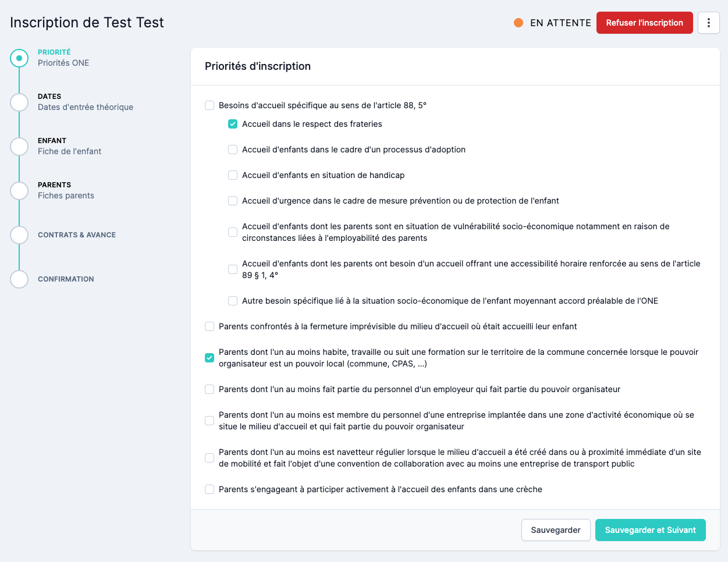Viewport: 728px width, 562px height.
Task: Click the Enfant step circle icon
Action: click(19, 147)
